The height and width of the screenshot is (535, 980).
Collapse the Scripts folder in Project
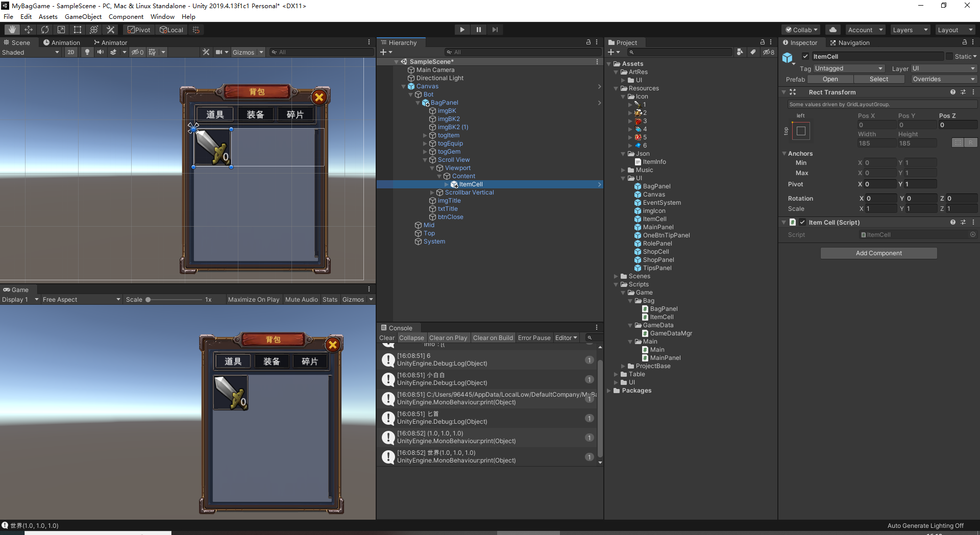coord(616,284)
